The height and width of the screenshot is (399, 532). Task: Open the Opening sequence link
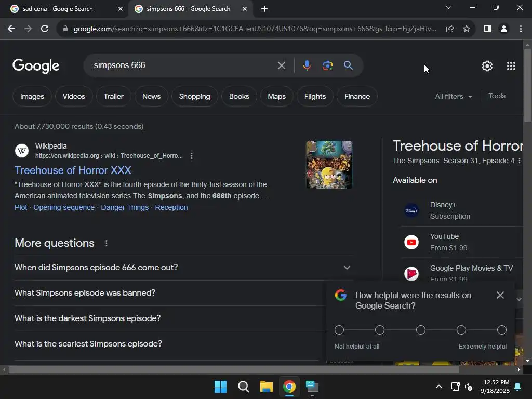[64, 207]
